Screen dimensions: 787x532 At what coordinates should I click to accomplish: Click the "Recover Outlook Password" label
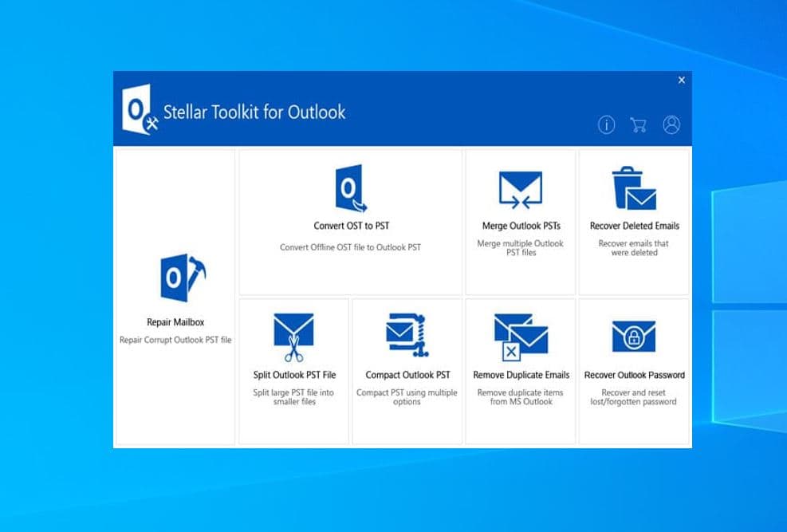[635, 375]
